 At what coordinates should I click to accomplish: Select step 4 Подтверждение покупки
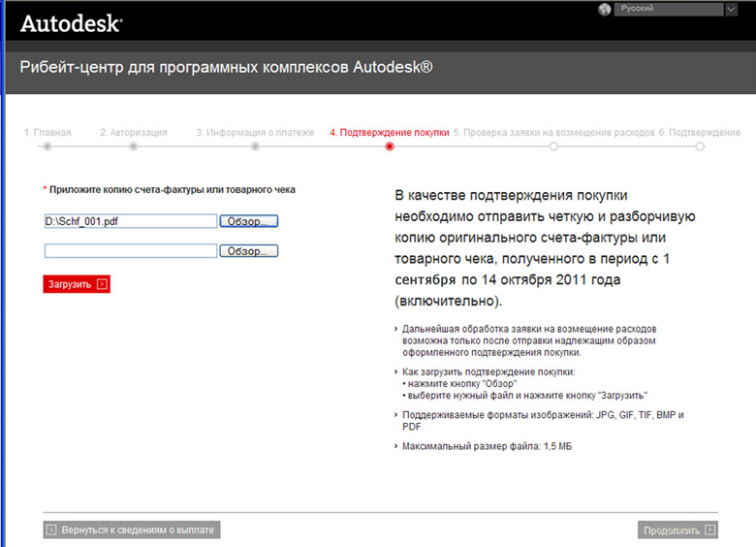tap(390, 132)
